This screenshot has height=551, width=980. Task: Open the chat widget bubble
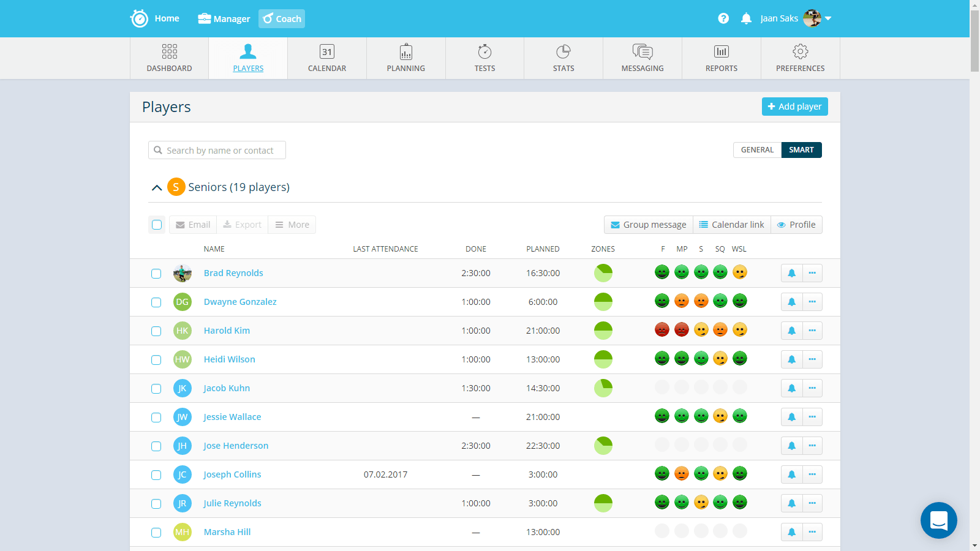tap(938, 520)
